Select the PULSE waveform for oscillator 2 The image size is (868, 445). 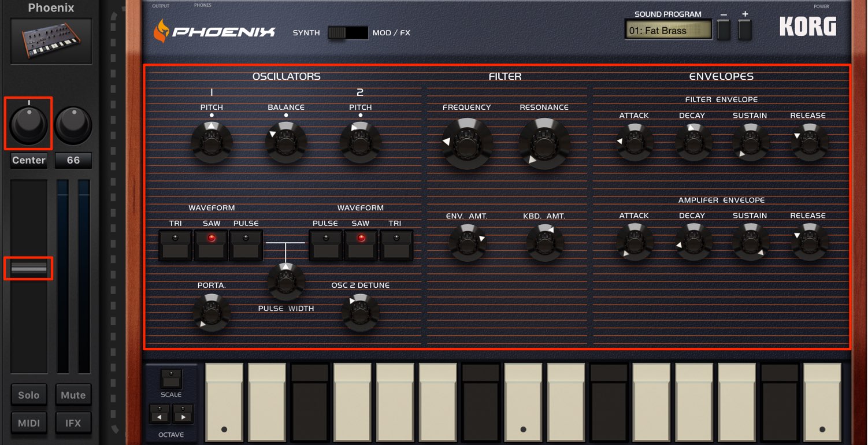(x=325, y=245)
